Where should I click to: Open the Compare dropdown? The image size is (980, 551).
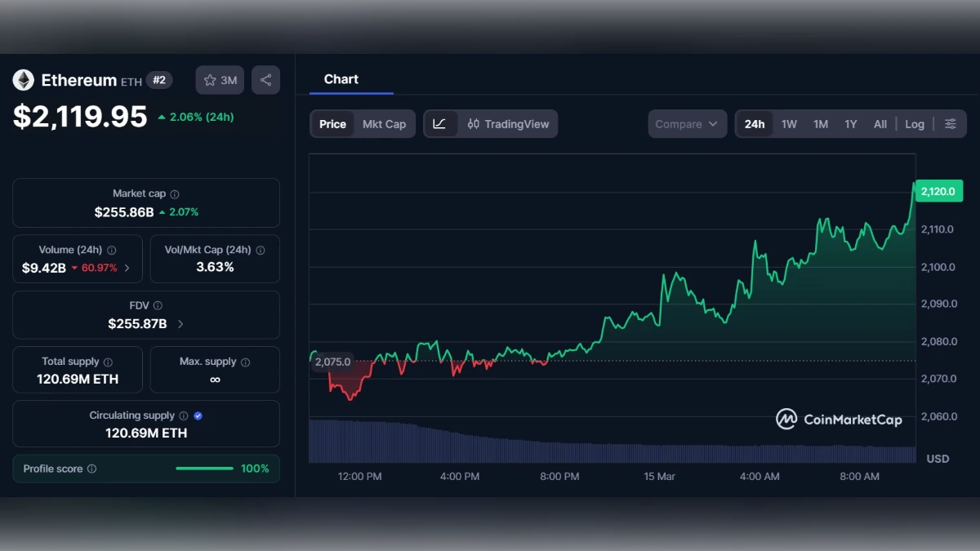pos(687,123)
